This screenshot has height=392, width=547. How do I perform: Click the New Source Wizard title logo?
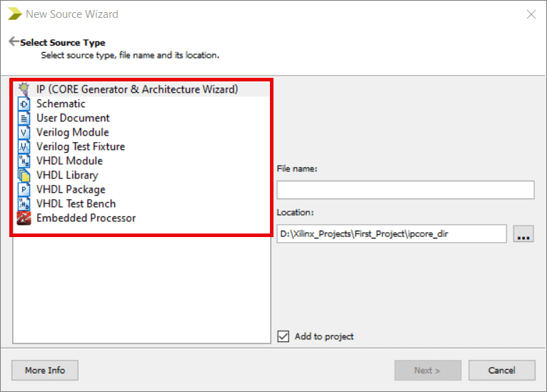[x=15, y=14]
